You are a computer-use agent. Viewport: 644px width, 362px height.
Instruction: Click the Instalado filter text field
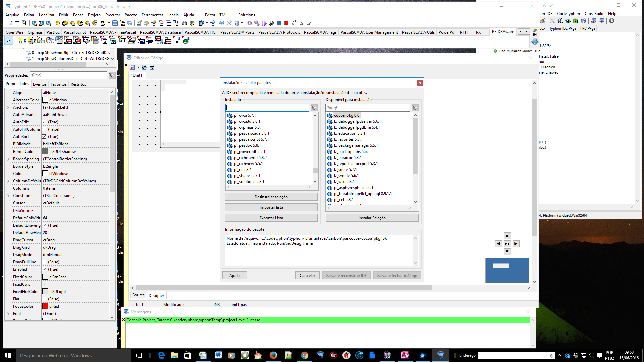point(267,108)
